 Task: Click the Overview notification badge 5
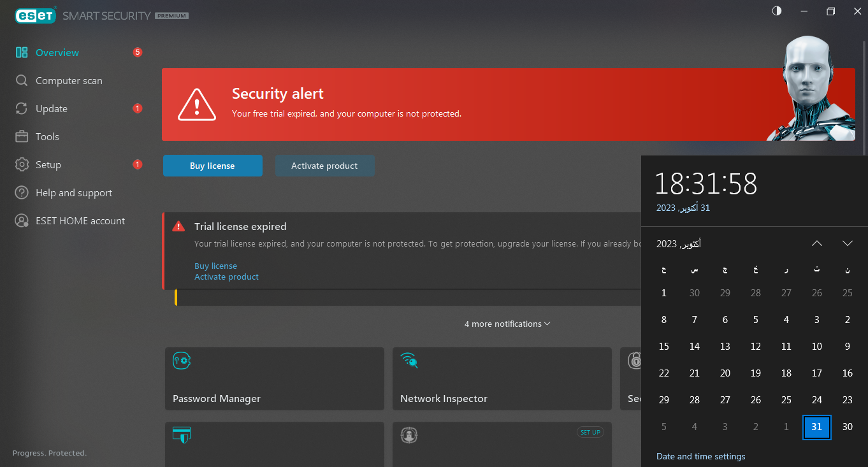coord(137,52)
